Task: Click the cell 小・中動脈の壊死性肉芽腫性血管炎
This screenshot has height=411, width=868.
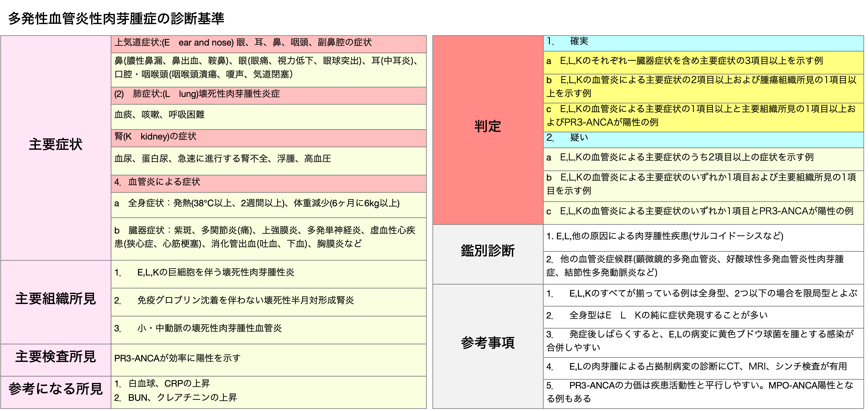Action: point(269,330)
